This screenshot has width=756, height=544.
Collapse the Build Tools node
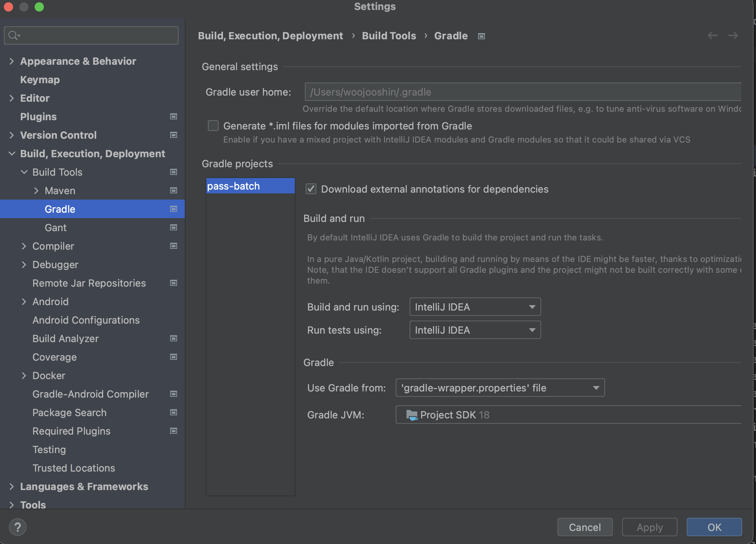[24, 172]
